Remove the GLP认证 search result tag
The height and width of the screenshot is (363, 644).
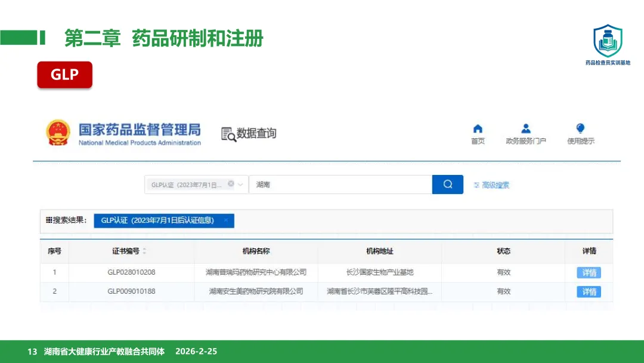(226, 220)
